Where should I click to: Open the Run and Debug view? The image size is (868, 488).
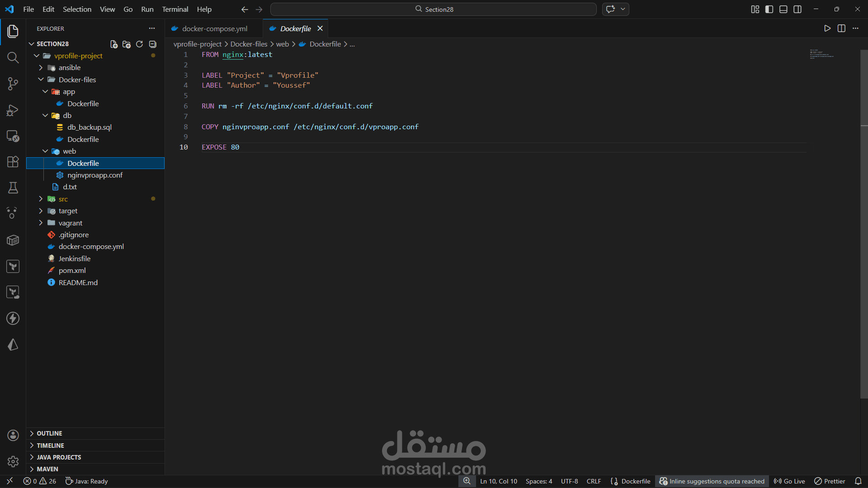pos(13,110)
